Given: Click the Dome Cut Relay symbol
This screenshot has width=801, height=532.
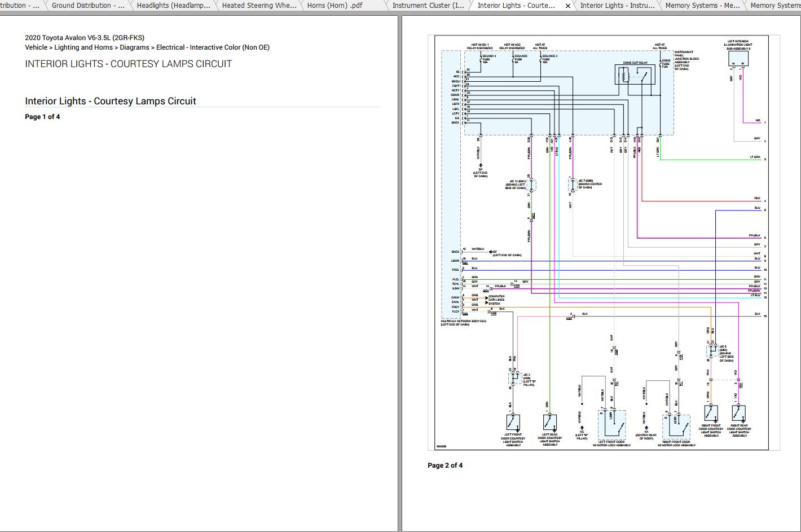Looking at the screenshot, I should point(635,76).
